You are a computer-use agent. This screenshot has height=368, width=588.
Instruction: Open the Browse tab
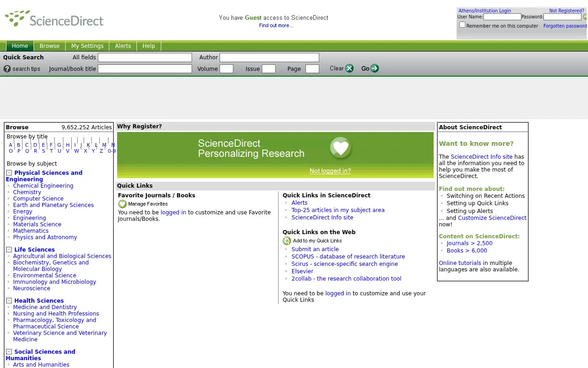[50, 46]
